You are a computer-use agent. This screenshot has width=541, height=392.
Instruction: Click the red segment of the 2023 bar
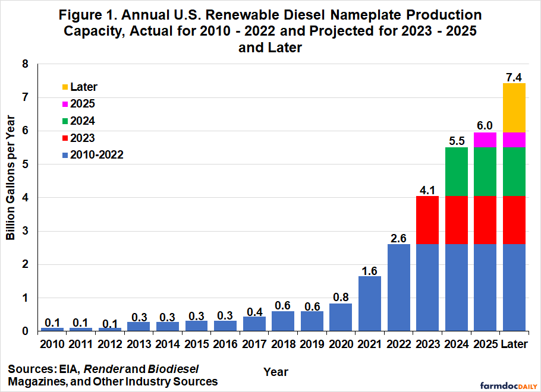pos(427,220)
